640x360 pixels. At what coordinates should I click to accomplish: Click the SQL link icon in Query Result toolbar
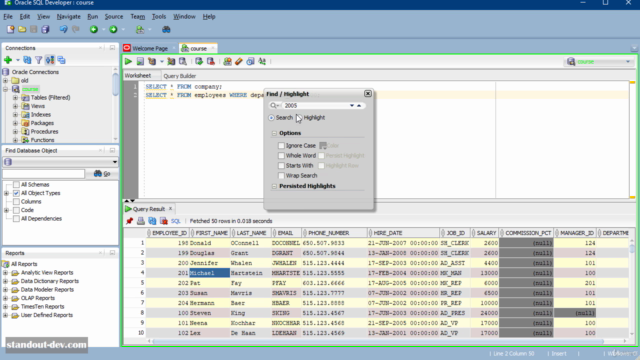click(x=176, y=221)
